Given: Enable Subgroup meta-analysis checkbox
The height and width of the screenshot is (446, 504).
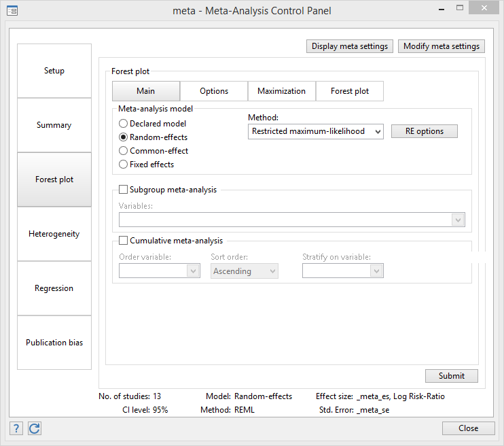Looking at the screenshot, I should (x=124, y=190).
